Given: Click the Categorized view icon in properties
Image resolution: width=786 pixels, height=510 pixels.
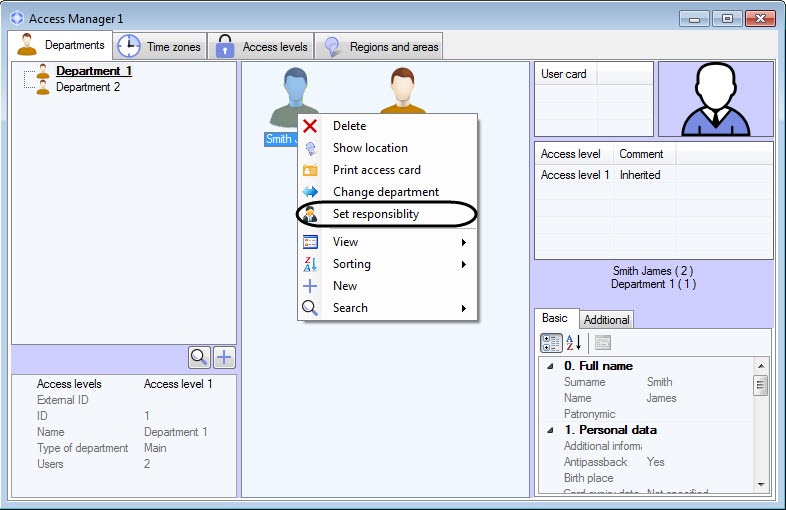Looking at the screenshot, I should tap(551, 343).
